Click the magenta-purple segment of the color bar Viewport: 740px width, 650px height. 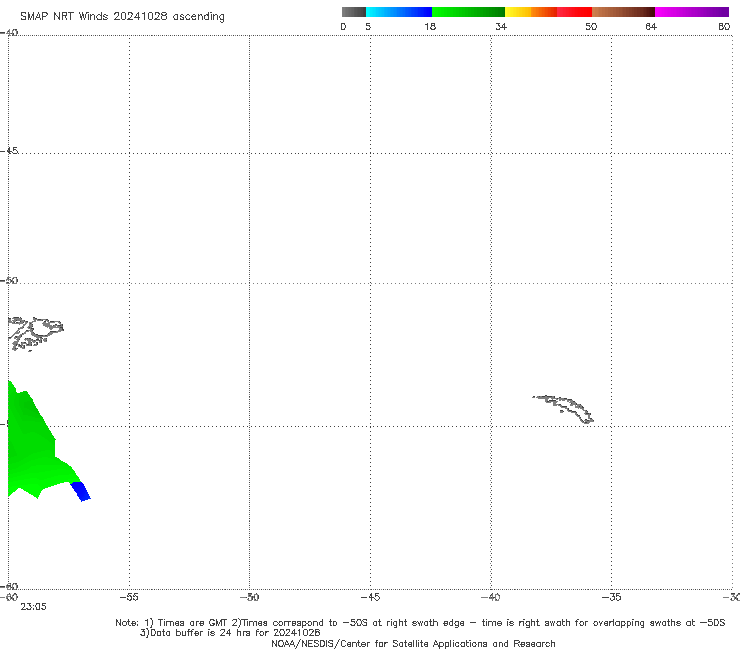coord(692,12)
